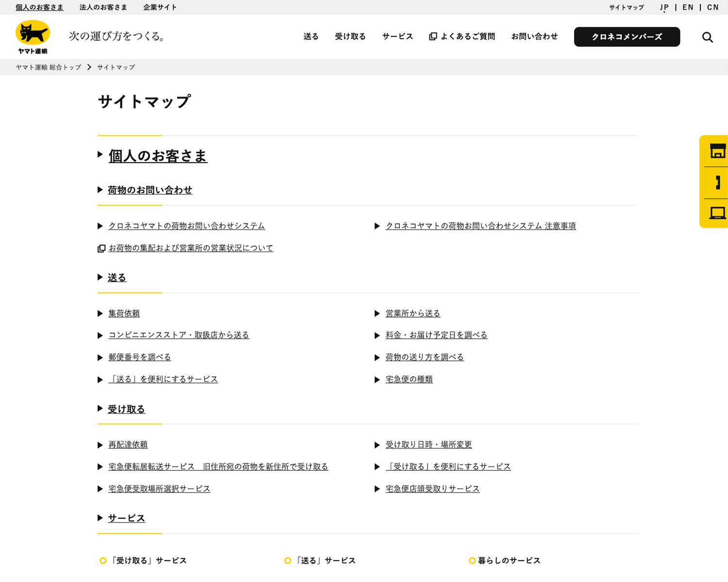This screenshot has height=582, width=728.
Task: Open the サービス section heading link
Action: 126,518
